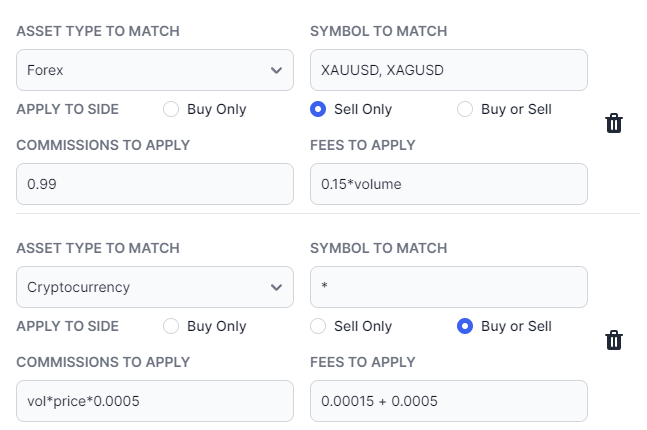
Task: Edit the XAUUSD, XAGUSD symbol field
Action: point(449,70)
